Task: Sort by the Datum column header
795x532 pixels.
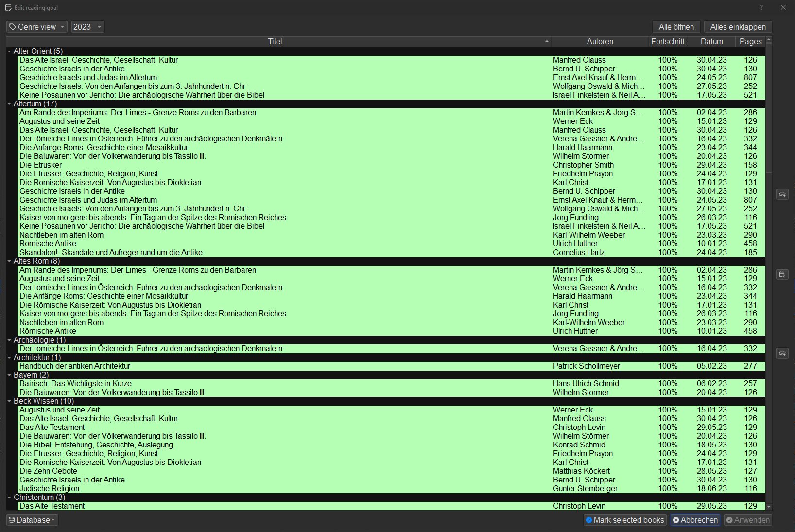Action: pos(712,41)
